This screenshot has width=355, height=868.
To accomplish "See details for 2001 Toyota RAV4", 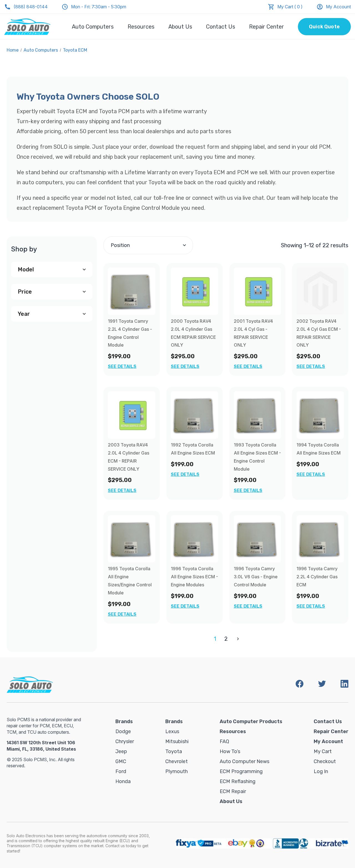I will 248,366.
